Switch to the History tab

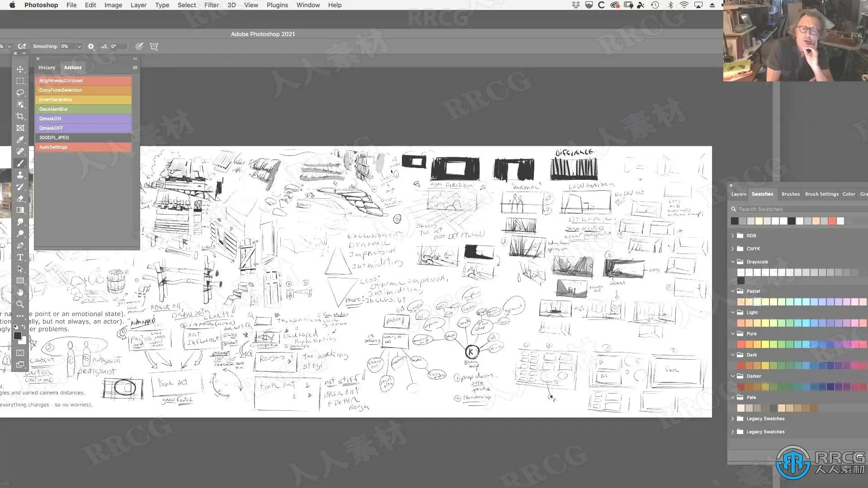point(47,67)
